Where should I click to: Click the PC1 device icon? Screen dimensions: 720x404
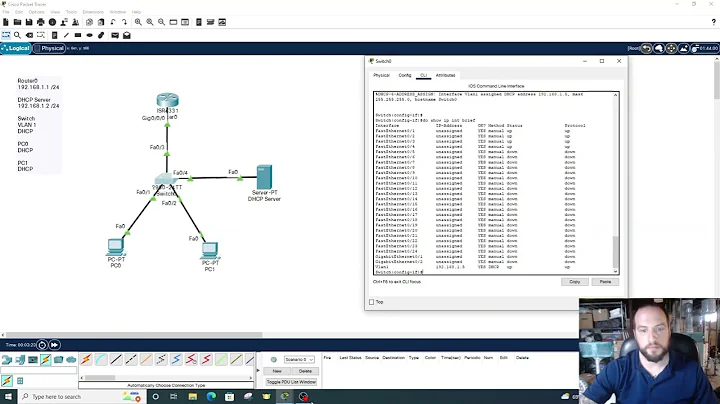209,251
